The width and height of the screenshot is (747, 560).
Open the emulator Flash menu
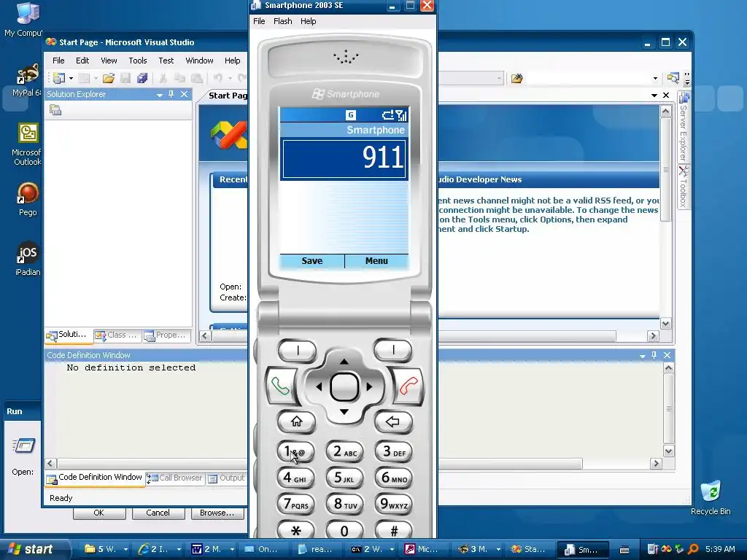click(x=282, y=21)
